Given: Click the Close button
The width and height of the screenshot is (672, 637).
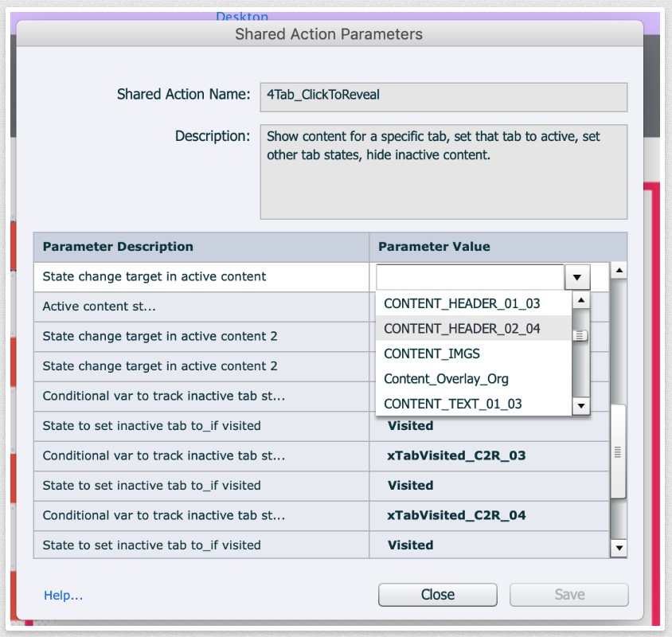Looking at the screenshot, I should tap(437, 595).
